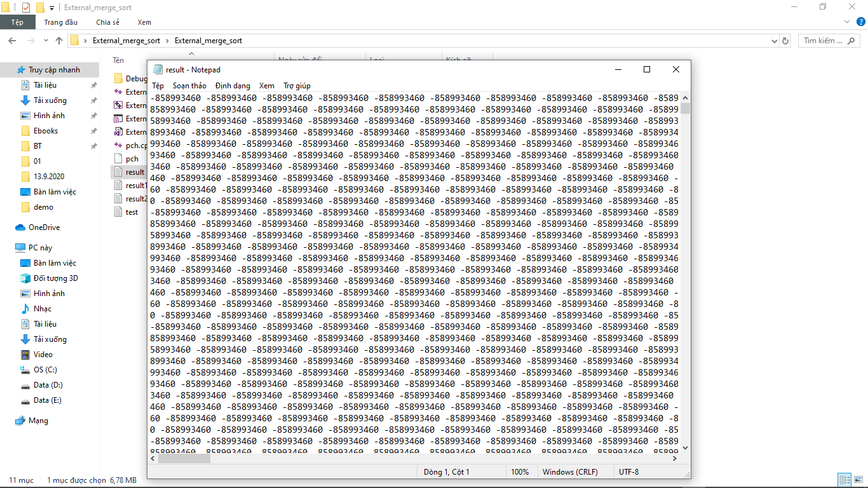The width and height of the screenshot is (868, 488).
Task: Select the Tải xuống item under Truy cập nhanh
Action: coord(50,100)
